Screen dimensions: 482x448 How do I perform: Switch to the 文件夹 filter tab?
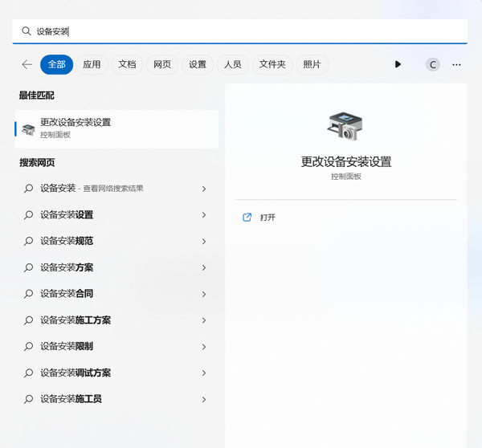click(x=272, y=64)
